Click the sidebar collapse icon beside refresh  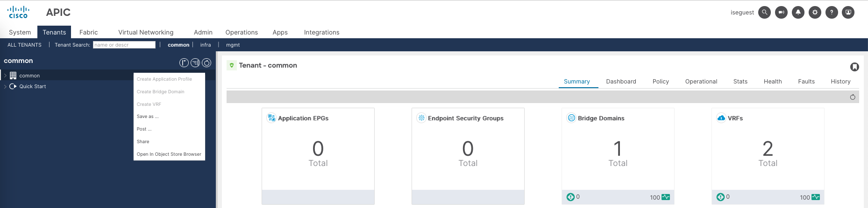(x=195, y=62)
